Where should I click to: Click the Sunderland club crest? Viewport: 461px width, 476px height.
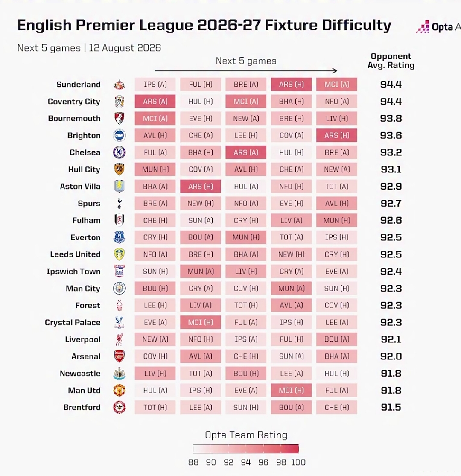[x=119, y=85]
